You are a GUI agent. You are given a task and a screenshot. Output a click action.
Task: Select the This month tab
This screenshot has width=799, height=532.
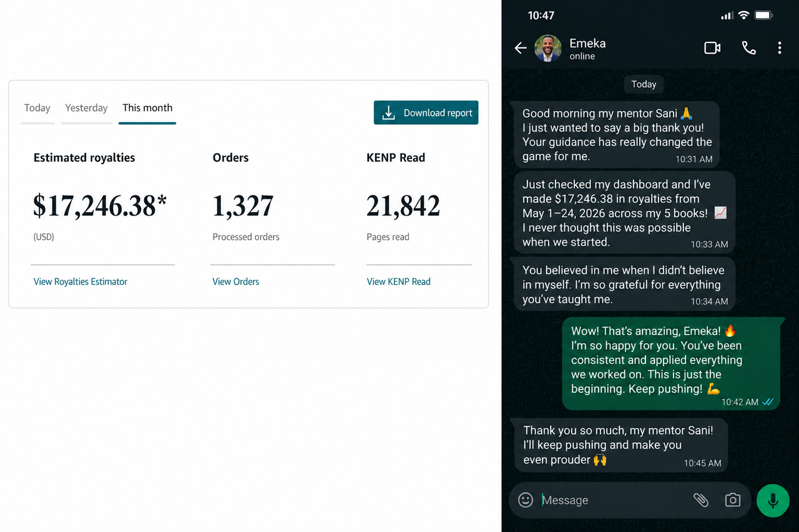pos(147,108)
